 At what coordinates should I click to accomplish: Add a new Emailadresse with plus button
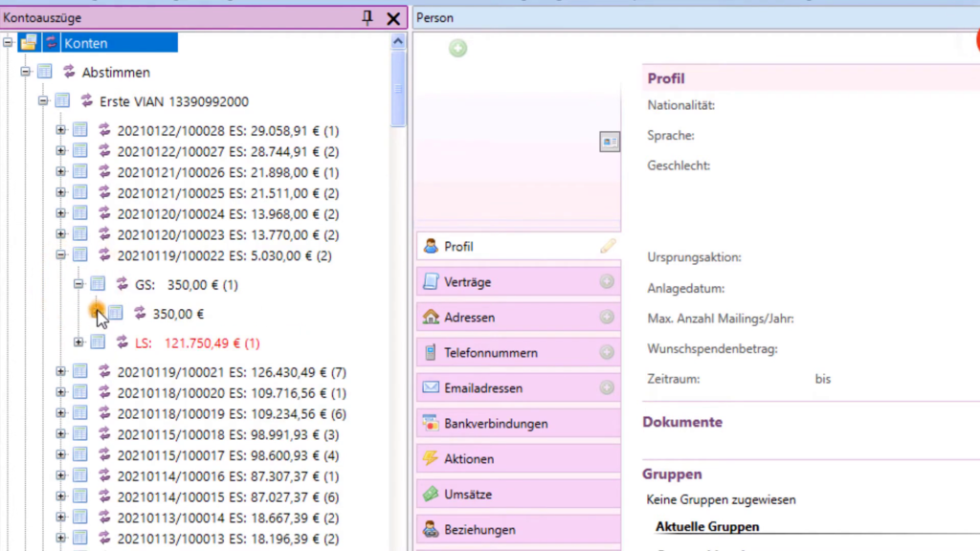(x=606, y=387)
